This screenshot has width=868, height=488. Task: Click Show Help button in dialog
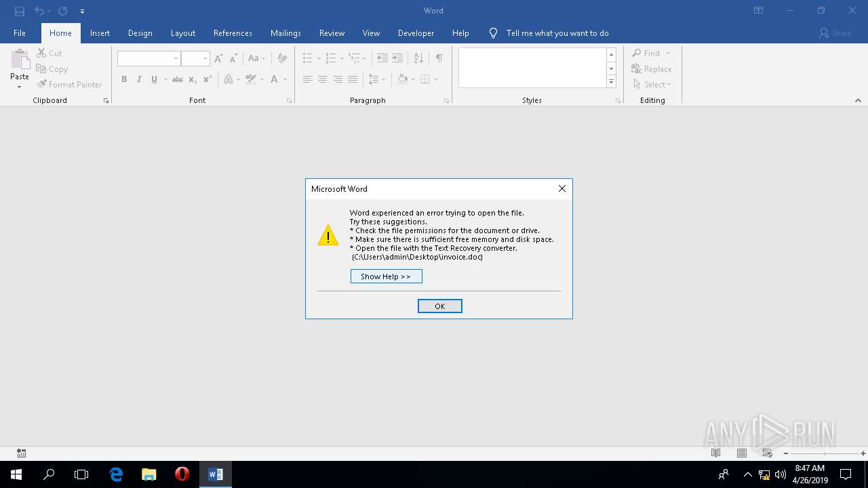pos(386,277)
